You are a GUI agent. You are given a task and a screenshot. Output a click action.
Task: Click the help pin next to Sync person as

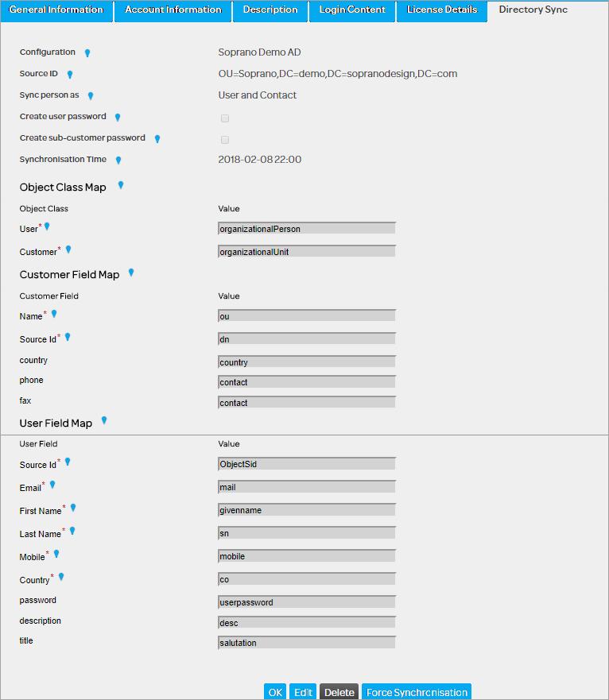(x=90, y=96)
